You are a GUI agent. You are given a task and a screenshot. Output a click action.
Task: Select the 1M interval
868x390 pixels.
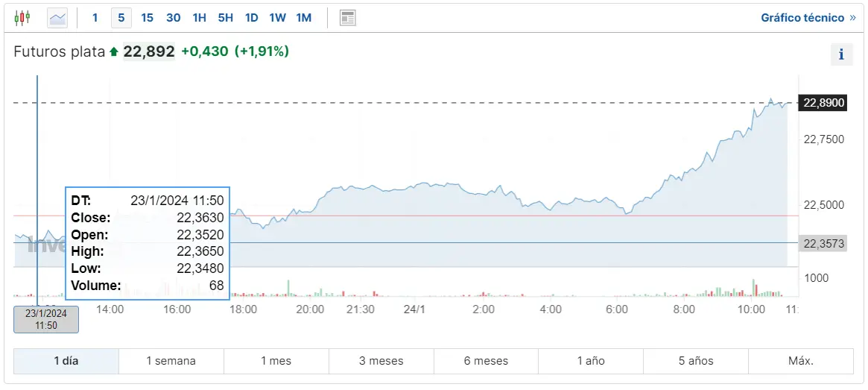[303, 17]
